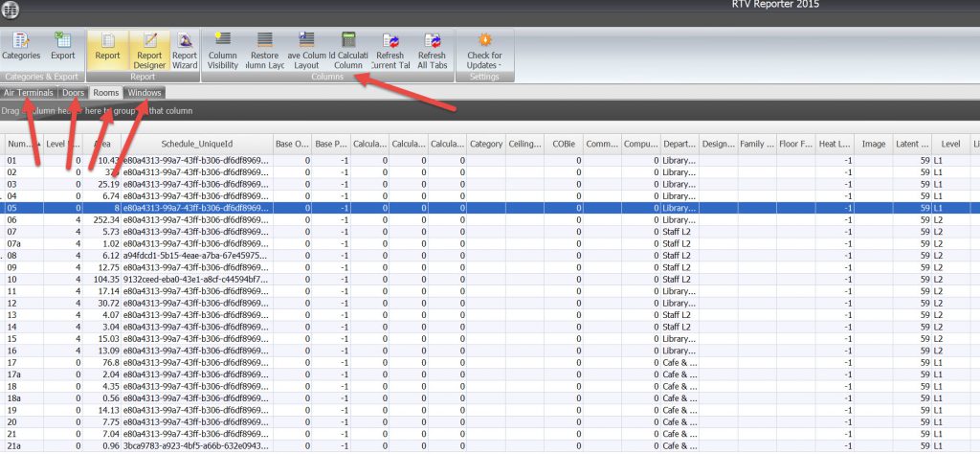Viewport: 980px width, 454px height.
Task: Refresh the current tab
Action: coord(390,50)
